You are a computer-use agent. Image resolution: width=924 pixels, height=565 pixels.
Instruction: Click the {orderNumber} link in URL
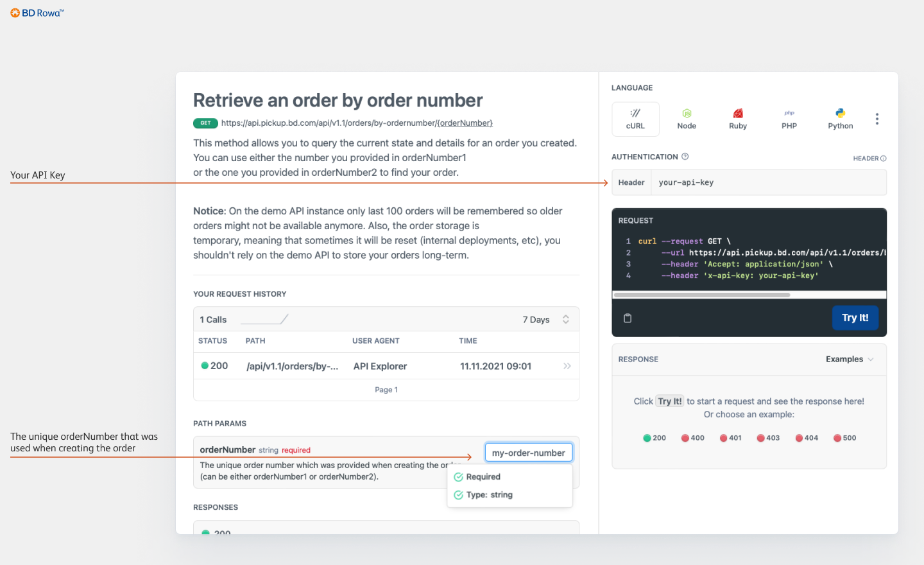point(465,123)
